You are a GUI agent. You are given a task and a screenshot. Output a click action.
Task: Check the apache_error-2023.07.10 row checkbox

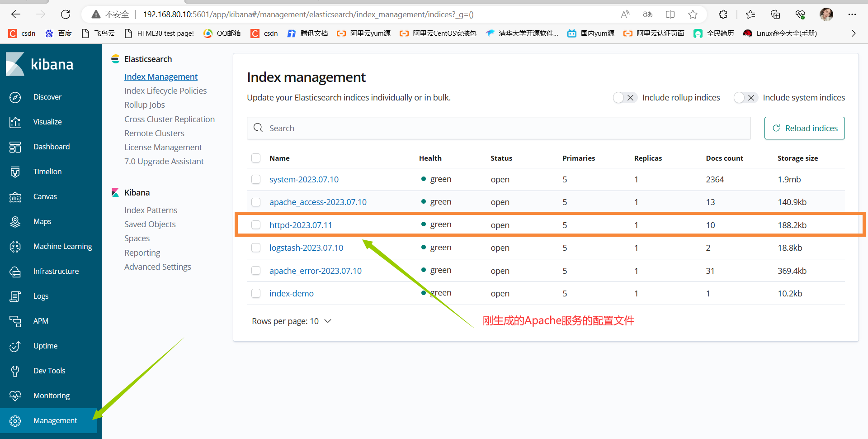click(x=256, y=271)
